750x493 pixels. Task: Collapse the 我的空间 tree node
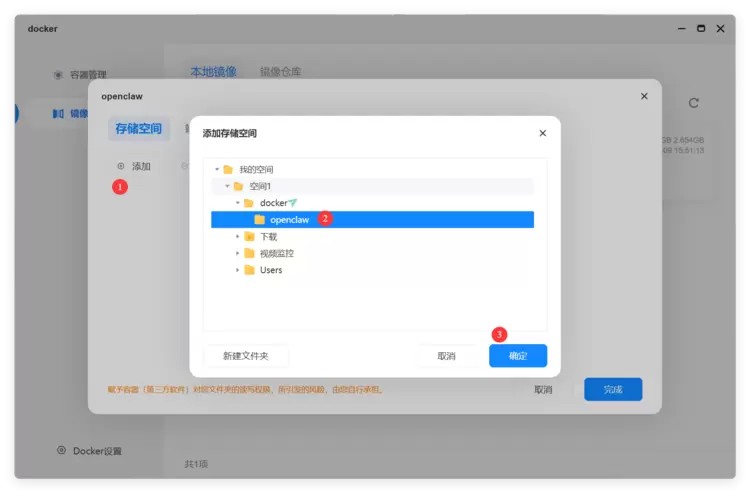point(217,170)
